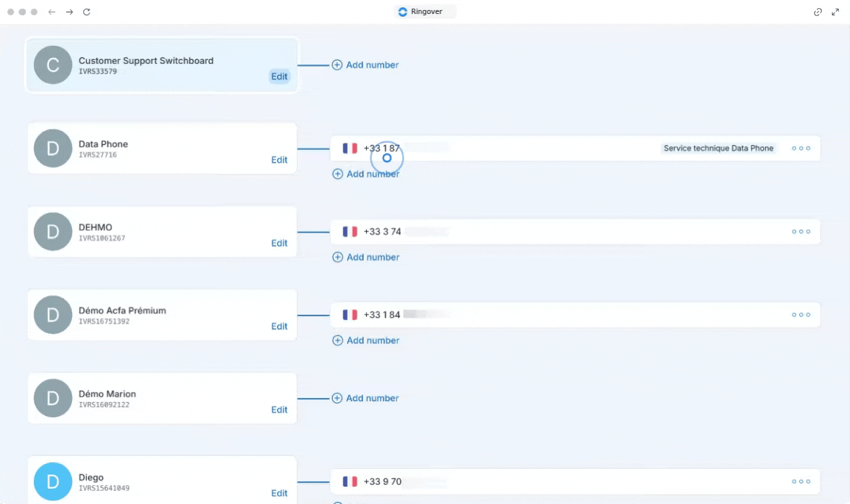Click the DEHMO title
850x504 pixels.
tap(95, 227)
